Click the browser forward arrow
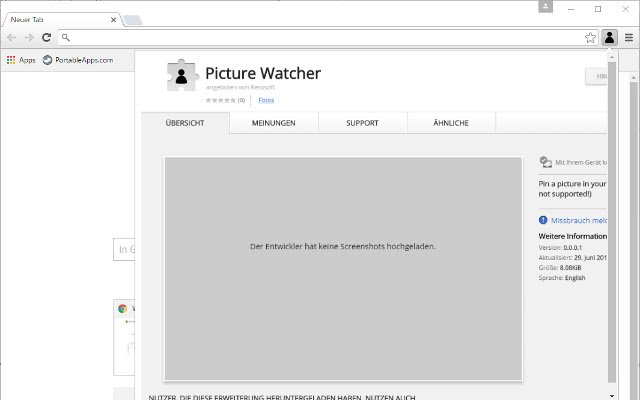The height and width of the screenshot is (400, 640). (x=29, y=38)
